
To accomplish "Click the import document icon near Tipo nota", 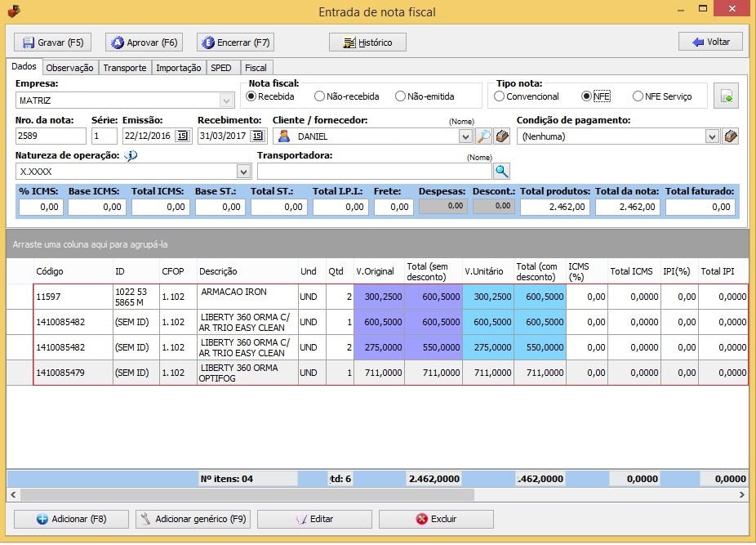I will tap(726, 96).
